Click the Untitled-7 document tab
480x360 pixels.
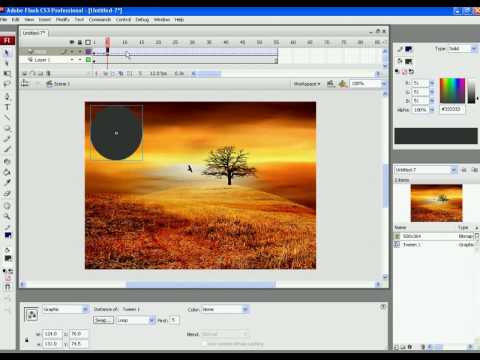point(34,33)
